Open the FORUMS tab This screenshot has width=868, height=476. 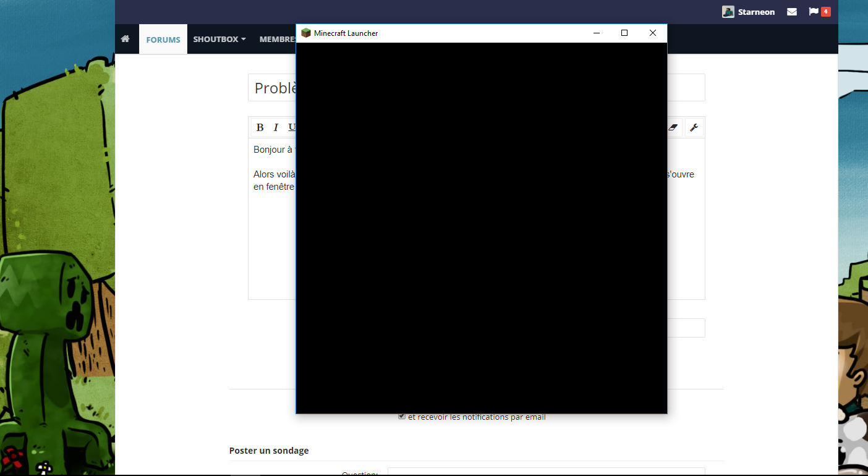coord(163,40)
